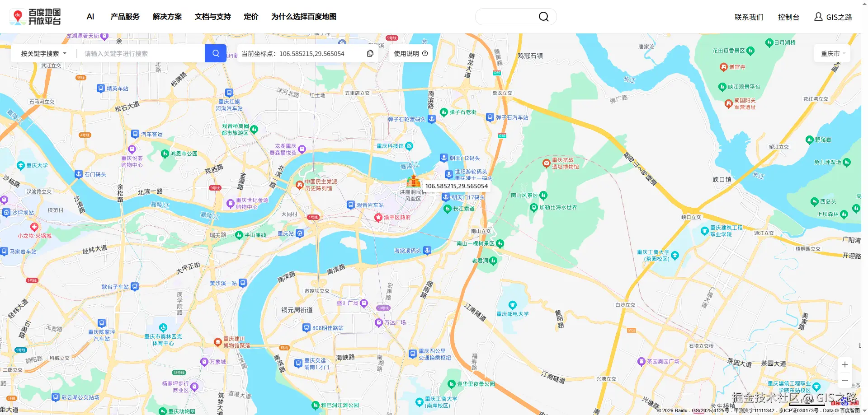This screenshot has width=868, height=415.
Task: Click the 南山风景区 scenic icon
Action: (x=543, y=195)
